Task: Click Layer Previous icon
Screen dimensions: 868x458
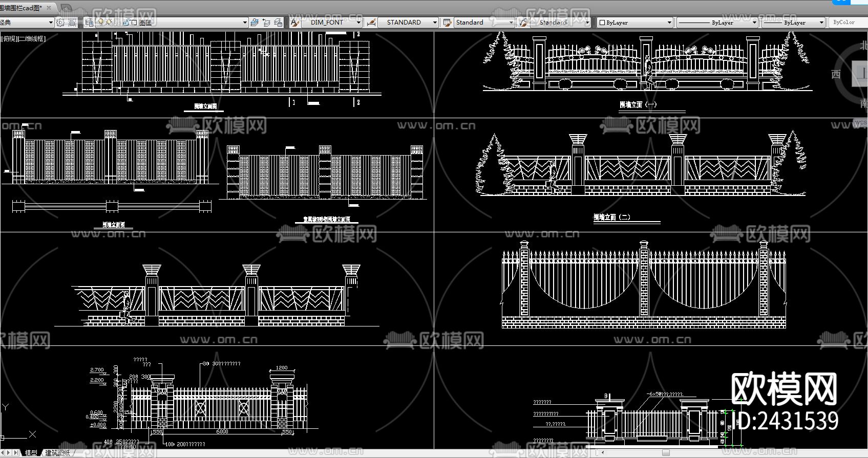Action: [x=266, y=23]
